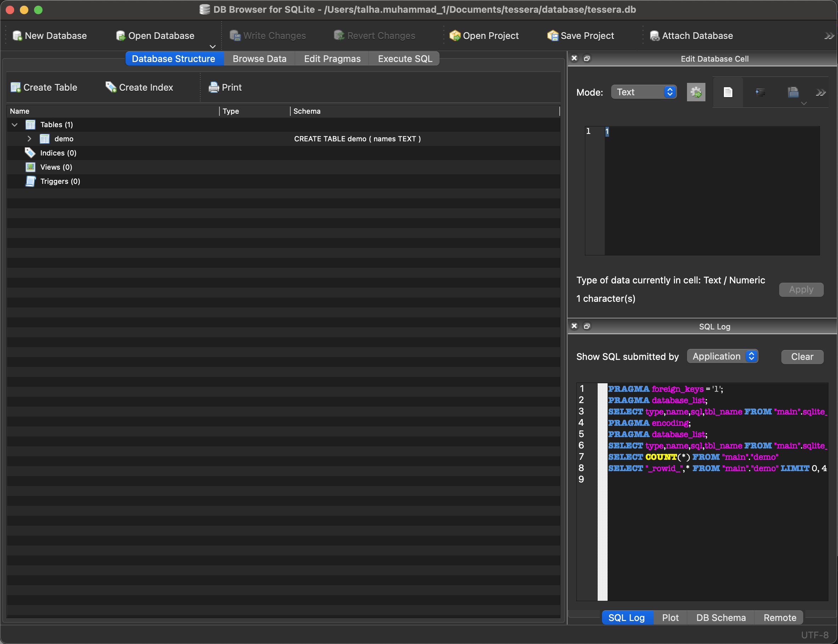The width and height of the screenshot is (838, 644).
Task: Expand the demo table node
Action: pyautogui.click(x=29, y=139)
